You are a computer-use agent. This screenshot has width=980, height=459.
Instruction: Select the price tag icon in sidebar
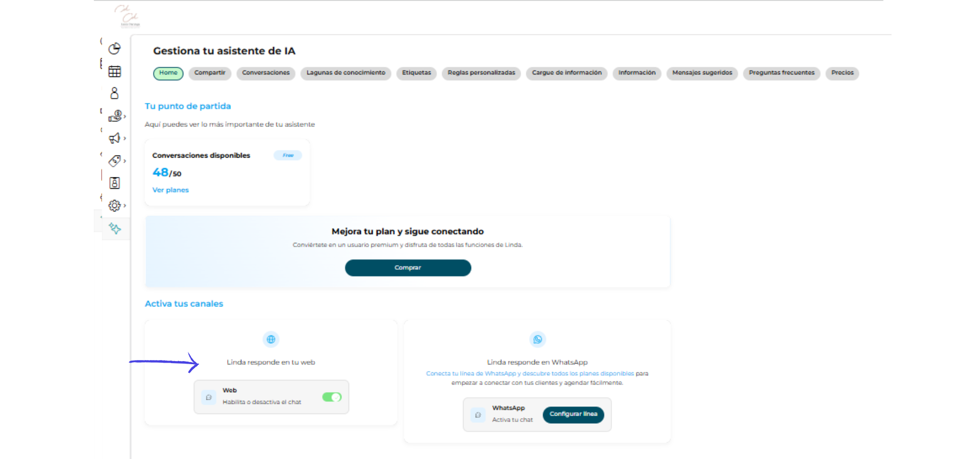[x=114, y=161]
